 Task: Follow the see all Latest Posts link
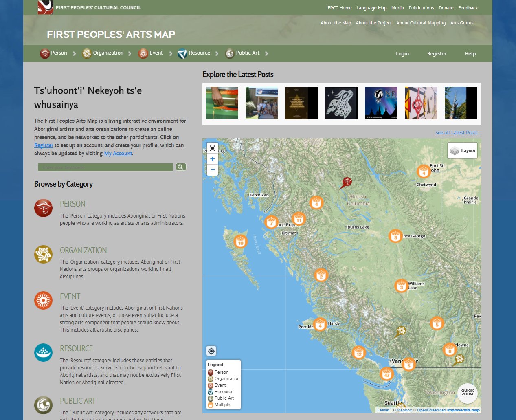(458, 132)
